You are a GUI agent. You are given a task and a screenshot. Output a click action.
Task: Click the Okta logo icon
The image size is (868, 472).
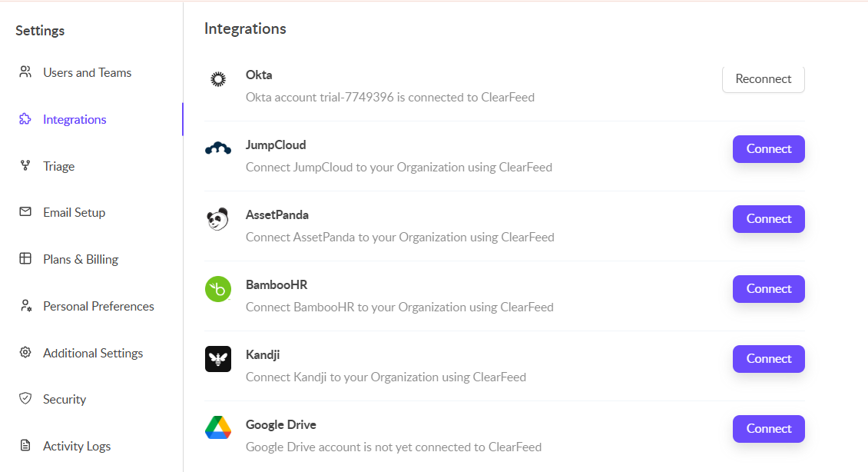pos(218,78)
